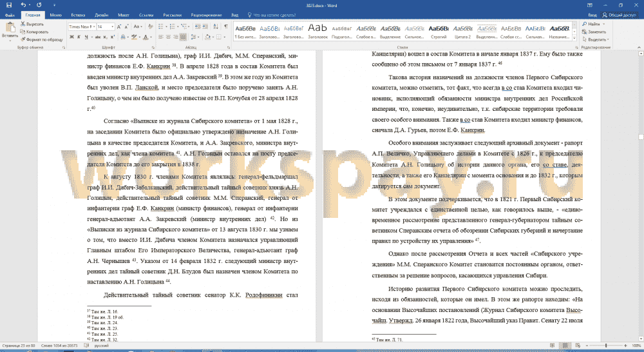
Task: Open the Шрифт dialog launcher
Action: pos(153,48)
